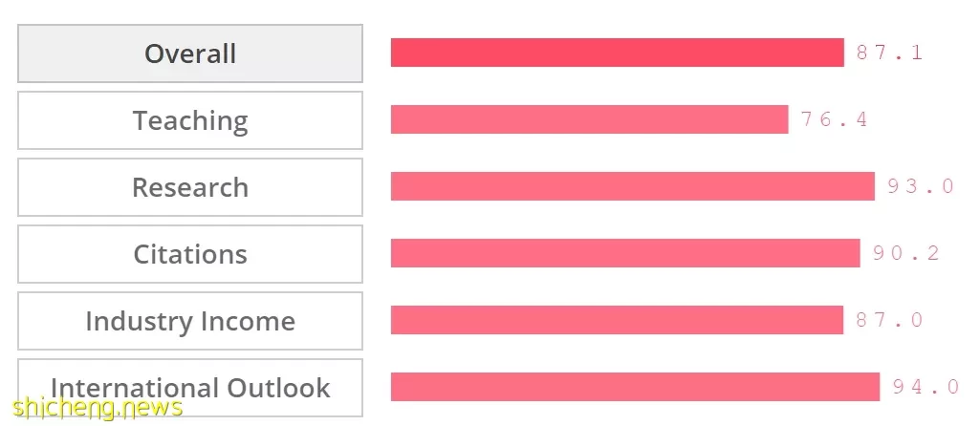980x426 pixels.
Task: Open the Research category
Action: [x=190, y=187]
